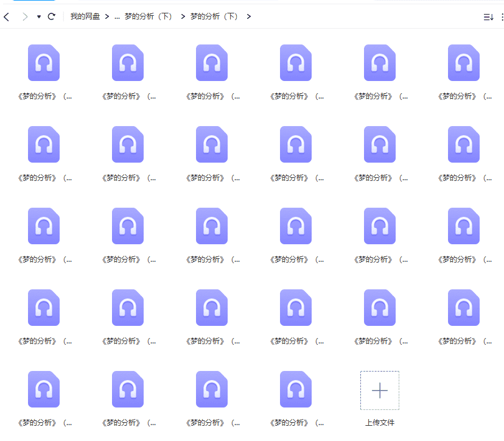The height and width of the screenshot is (441, 504).
Task: Select the last audio file in top row
Action: point(464,63)
